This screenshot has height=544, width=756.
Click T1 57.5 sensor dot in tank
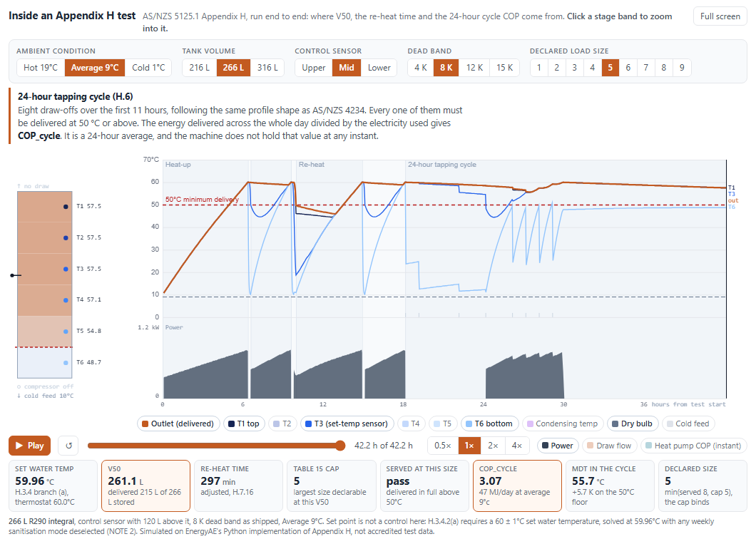(66, 207)
